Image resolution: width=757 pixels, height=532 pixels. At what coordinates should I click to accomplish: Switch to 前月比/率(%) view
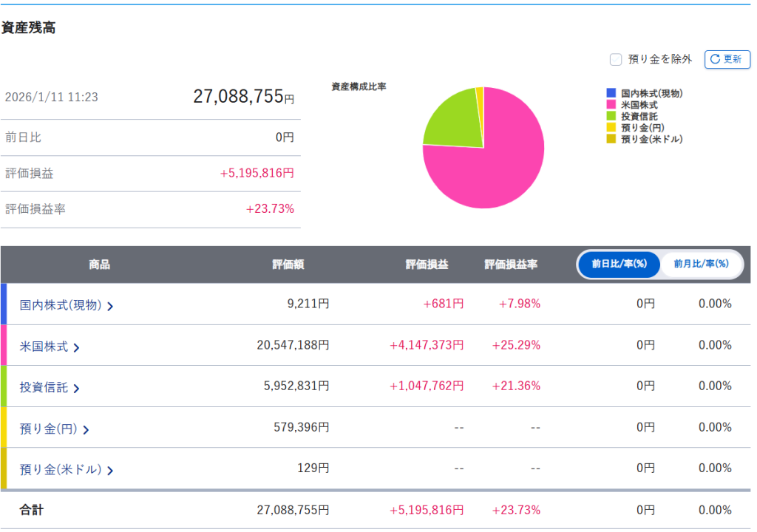tap(701, 264)
